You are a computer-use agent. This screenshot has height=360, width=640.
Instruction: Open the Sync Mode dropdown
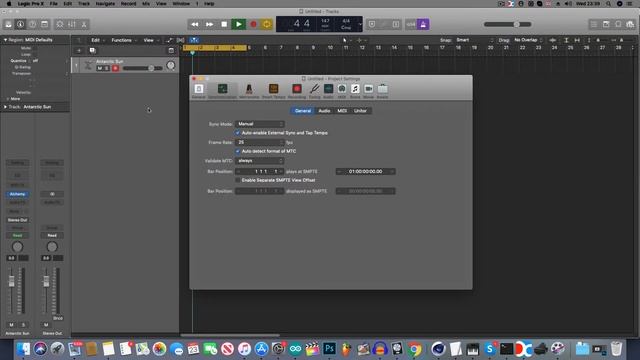(x=260, y=124)
